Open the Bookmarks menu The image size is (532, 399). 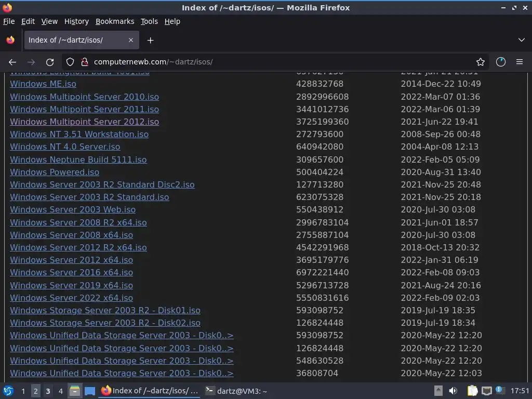coord(115,21)
